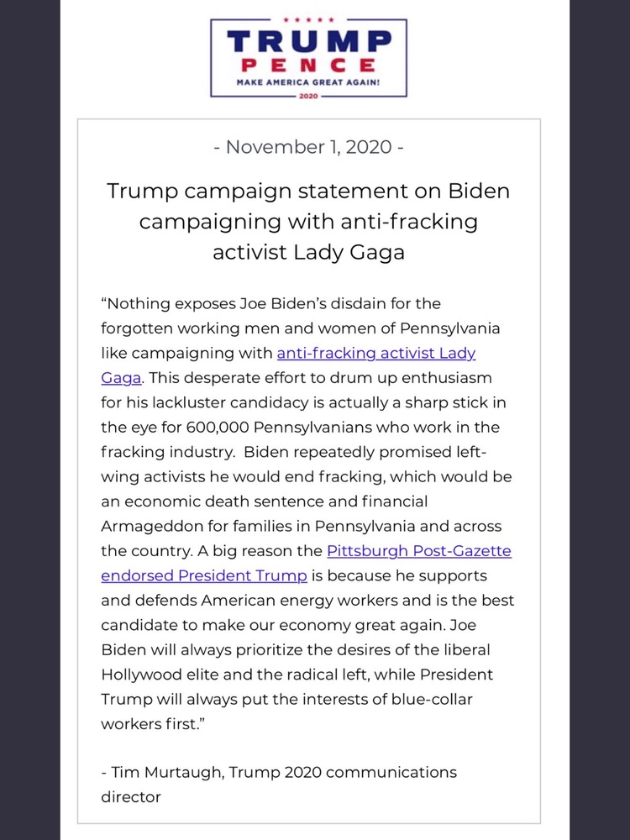Click the "2020" text under the logo
Screen dimensions: 630x840
[x=308, y=97]
